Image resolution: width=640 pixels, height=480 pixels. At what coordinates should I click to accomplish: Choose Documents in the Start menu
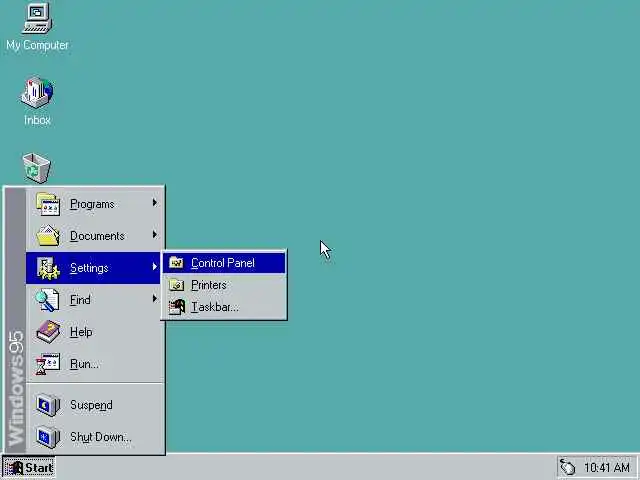(x=93, y=236)
